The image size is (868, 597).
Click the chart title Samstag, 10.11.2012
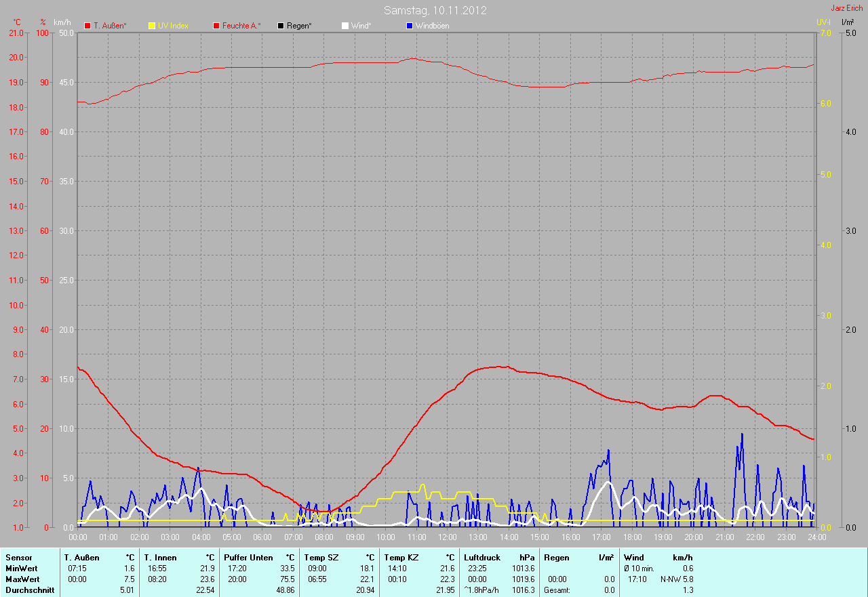(x=435, y=11)
